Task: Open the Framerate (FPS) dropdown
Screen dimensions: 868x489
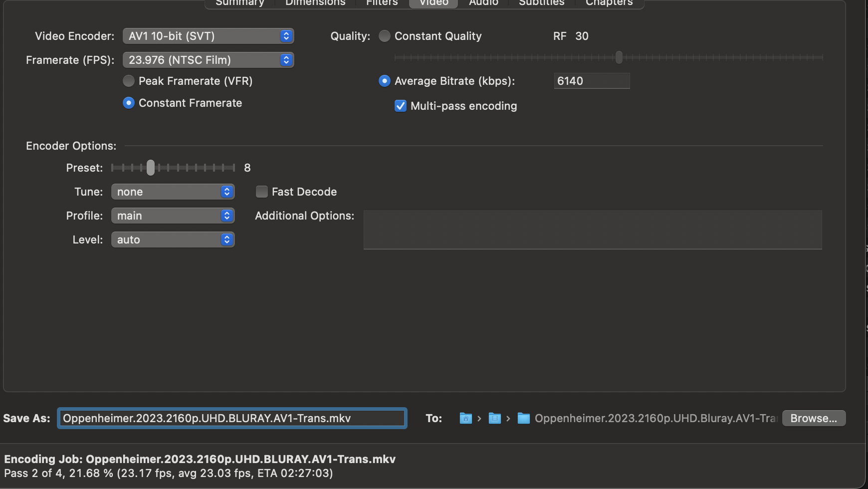Action: [x=208, y=60]
